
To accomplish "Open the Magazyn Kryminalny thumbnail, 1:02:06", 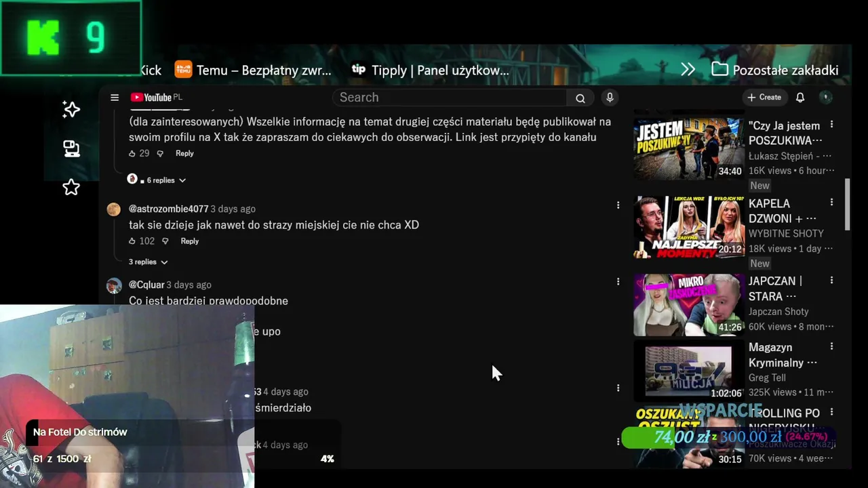I will pos(688,371).
